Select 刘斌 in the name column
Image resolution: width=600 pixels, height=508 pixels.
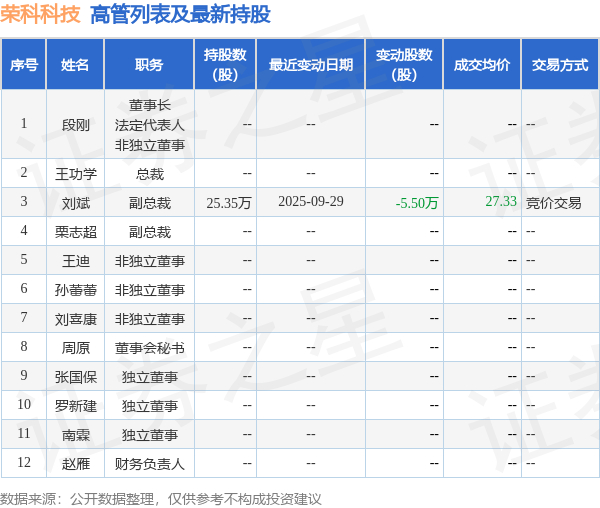[76, 203]
